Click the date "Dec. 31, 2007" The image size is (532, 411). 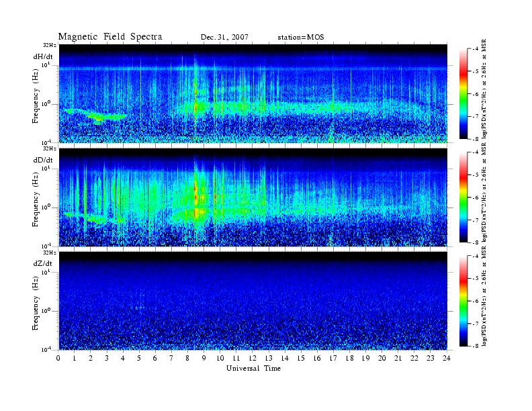click(x=224, y=37)
